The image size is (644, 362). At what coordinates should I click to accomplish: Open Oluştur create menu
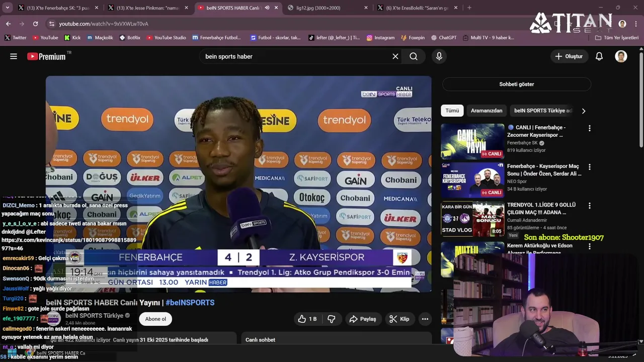click(x=569, y=56)
